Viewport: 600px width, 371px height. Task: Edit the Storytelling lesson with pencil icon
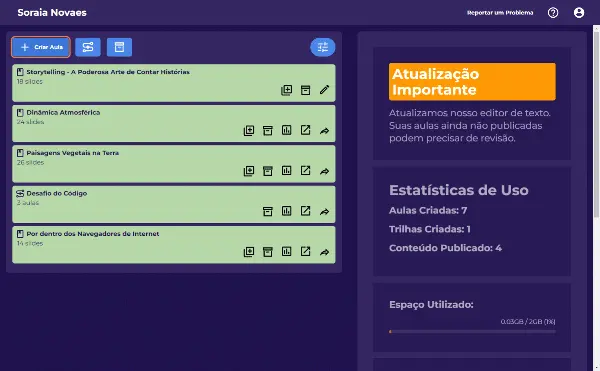(x=324, y=90)
